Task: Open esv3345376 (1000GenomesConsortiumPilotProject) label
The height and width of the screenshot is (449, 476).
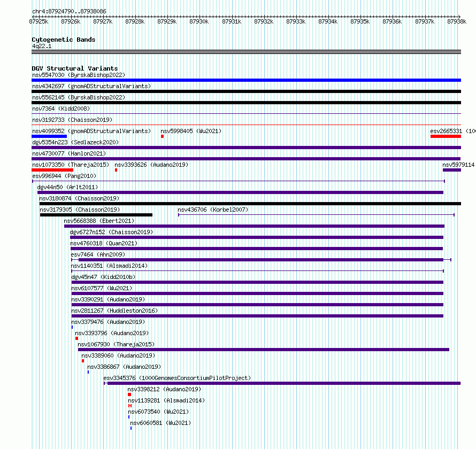Action: (x=177, y=378)
